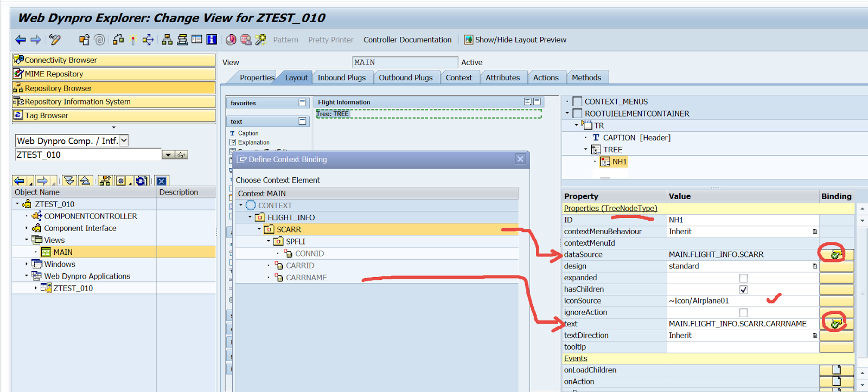Click the display glasses icon beside ZTEST_010 field
This screenshot has height=392, width=868.
pyautogui.click(x=182, y=155)
